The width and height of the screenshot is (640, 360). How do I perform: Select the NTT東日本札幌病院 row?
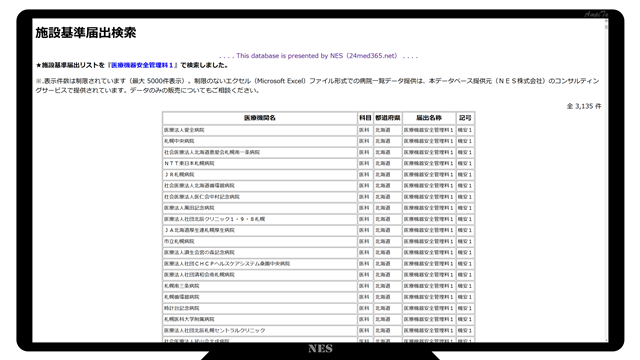[x=318, y=163]
